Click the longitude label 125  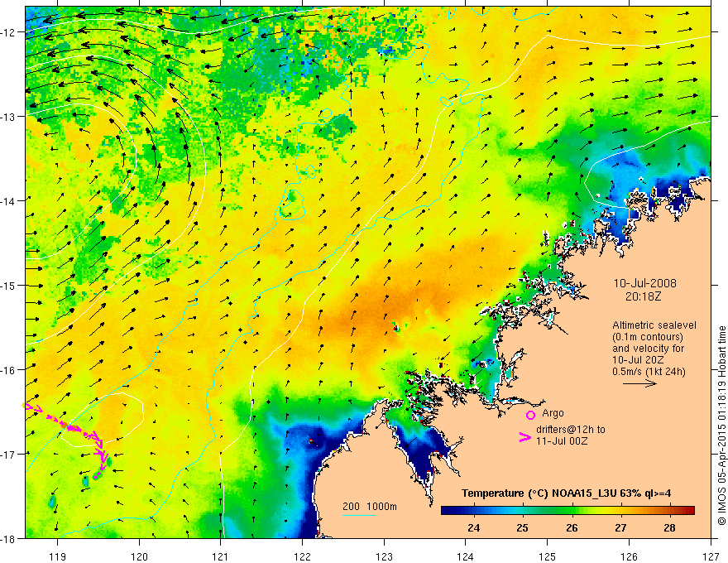click(x=548, y=556)
